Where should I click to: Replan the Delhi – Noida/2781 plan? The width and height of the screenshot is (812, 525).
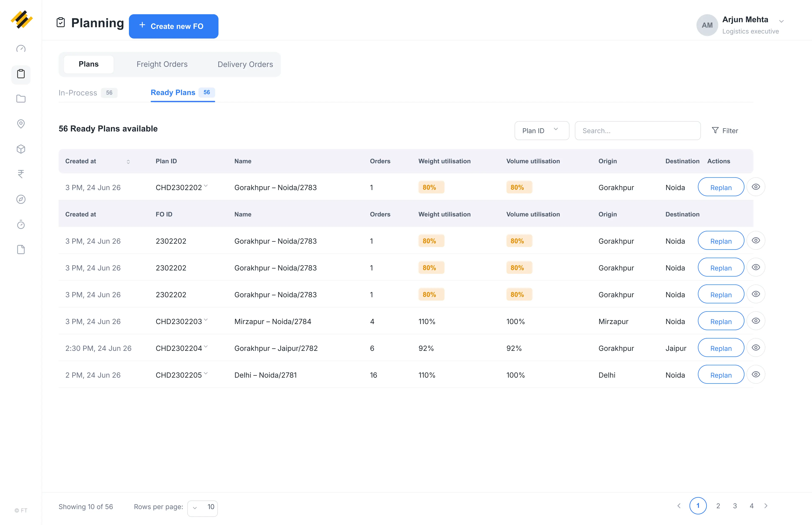[721, 374]
